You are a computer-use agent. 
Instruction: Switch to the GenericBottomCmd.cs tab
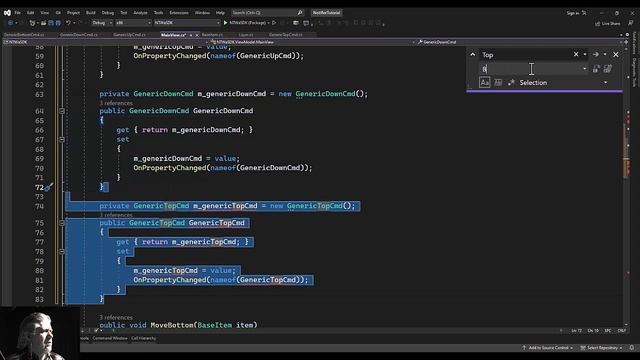(24, 35)
